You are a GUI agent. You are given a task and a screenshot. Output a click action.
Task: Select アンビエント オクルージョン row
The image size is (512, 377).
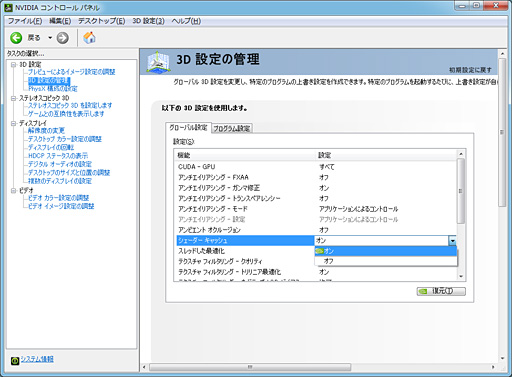pyautogui.click(x=316, y=230)
